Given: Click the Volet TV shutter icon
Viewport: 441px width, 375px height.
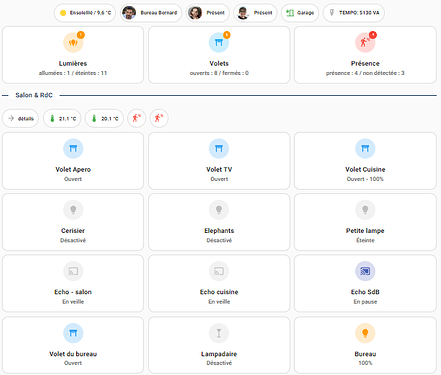Looking at the screenshot, I should click(x=219, y=148).
